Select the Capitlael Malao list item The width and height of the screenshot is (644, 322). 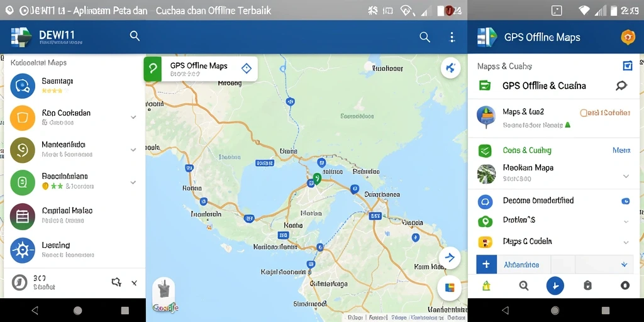pos(74,216)
